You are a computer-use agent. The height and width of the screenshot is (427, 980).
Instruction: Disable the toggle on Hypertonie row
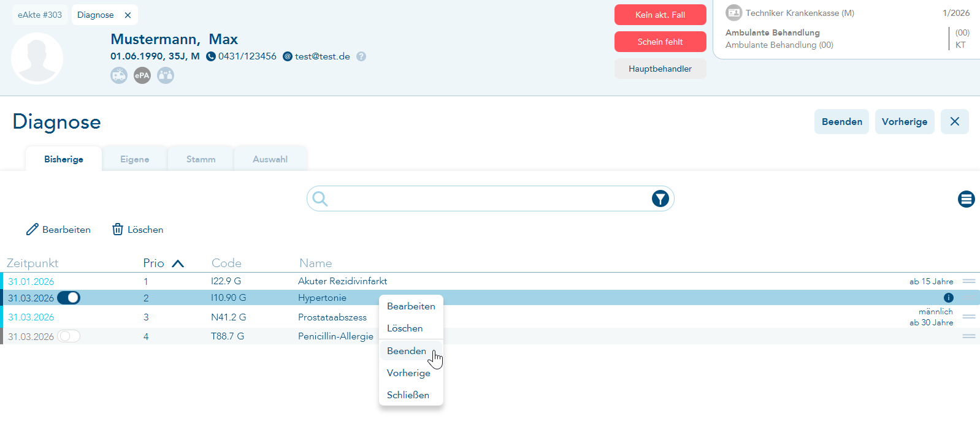69,298
